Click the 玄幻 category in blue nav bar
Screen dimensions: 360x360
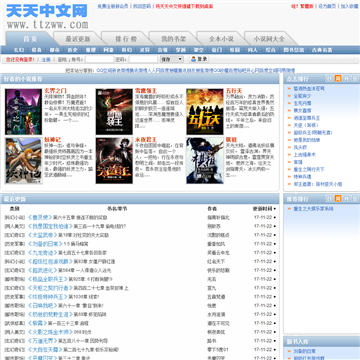click(x=18, y=50)
